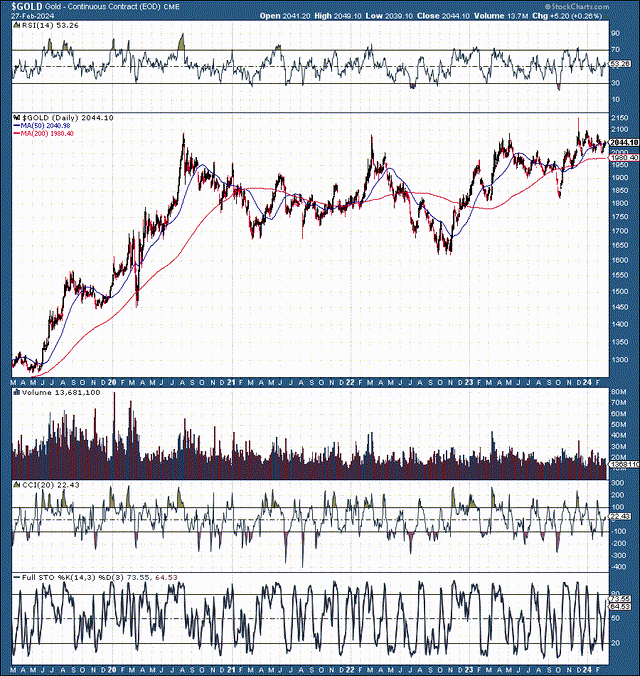Click the bar icon beside Volume legend
This screenshot has height=676, width=640.
tap(17, 392)
